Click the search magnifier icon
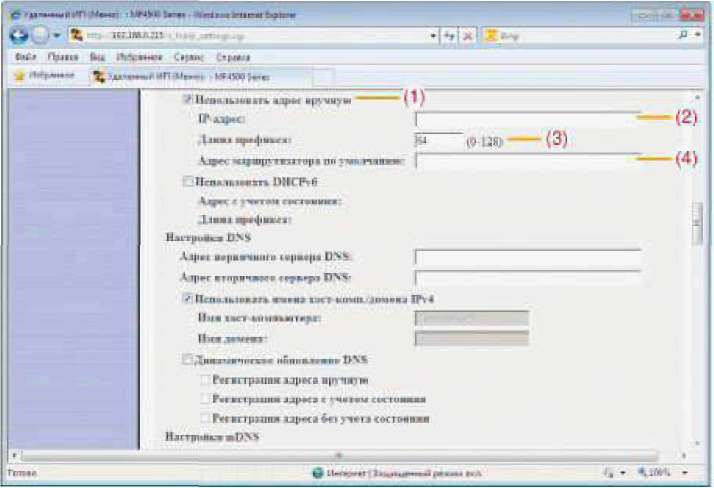The width and height of the screenshot is (714, 488). [682, 35]
